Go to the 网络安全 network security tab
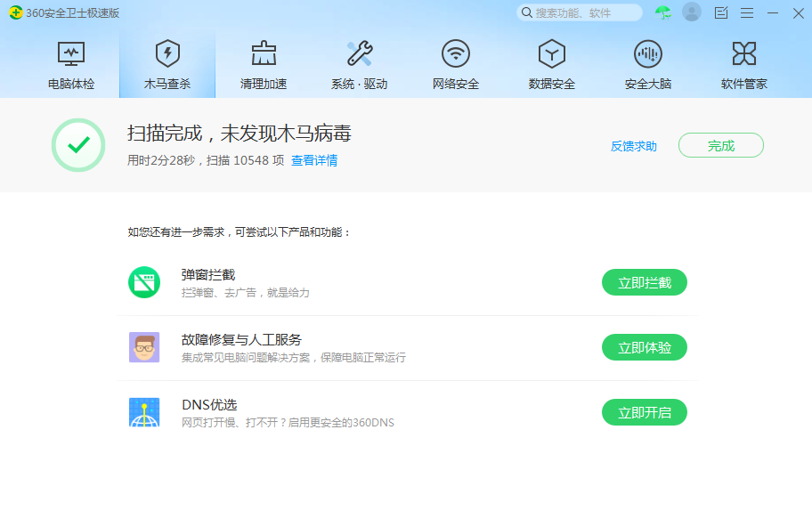812x511 pixels. [456, 65]
